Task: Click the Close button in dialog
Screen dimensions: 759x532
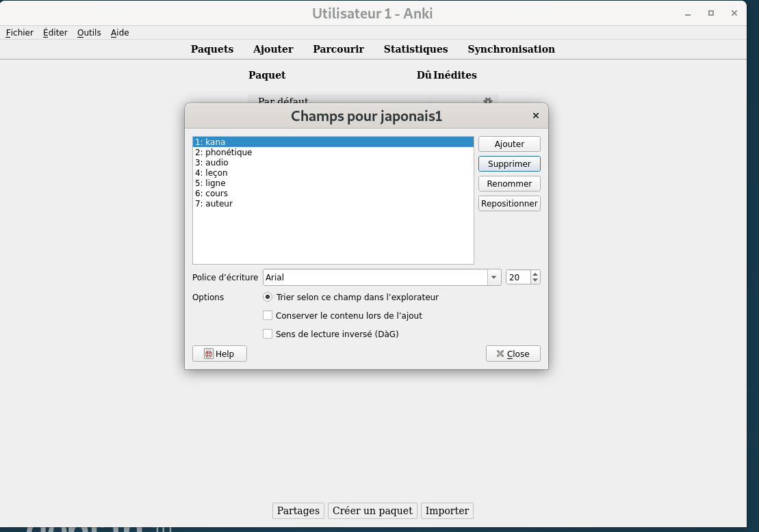Action: [x=513, y=354]
